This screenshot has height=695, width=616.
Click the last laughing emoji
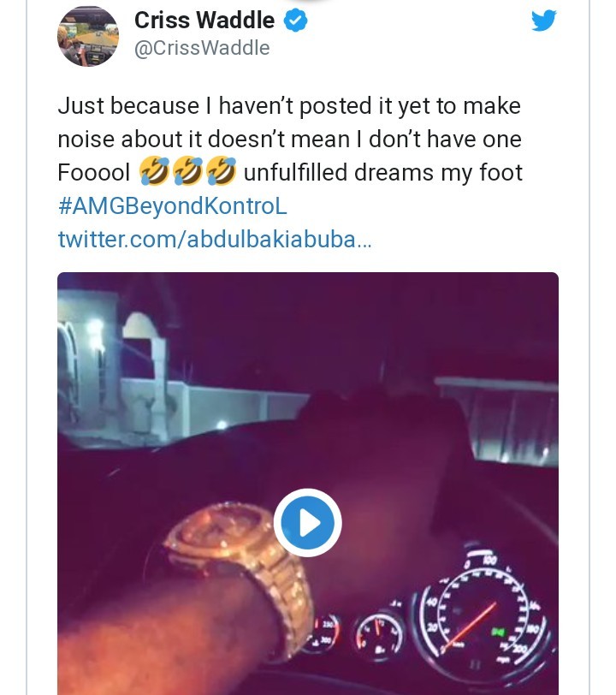tap(220, 172)
